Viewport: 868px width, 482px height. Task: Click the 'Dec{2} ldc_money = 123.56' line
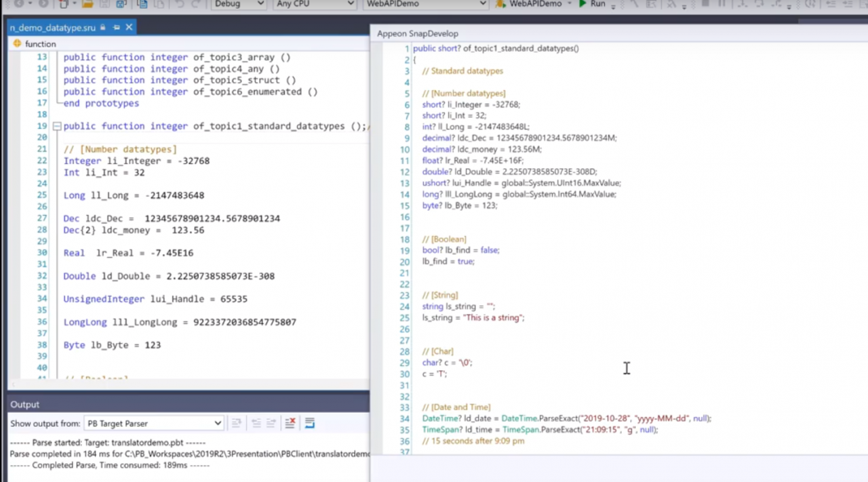134,230
